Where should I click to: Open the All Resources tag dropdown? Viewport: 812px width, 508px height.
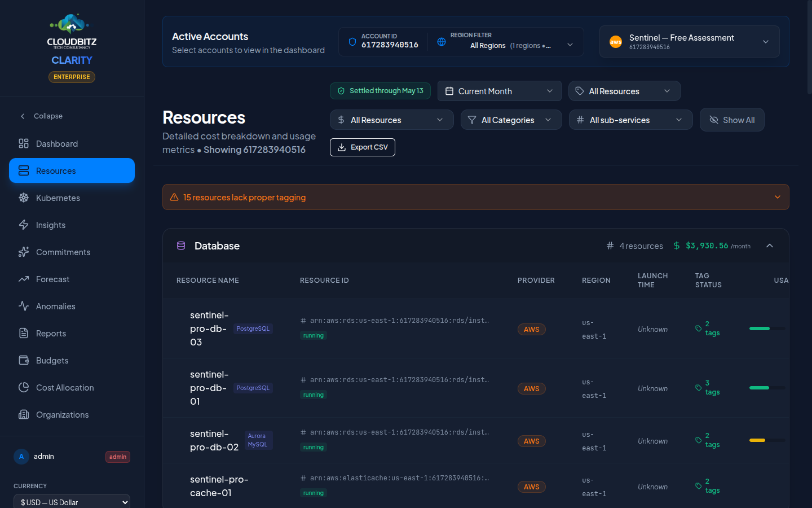(x=625, y=91)
